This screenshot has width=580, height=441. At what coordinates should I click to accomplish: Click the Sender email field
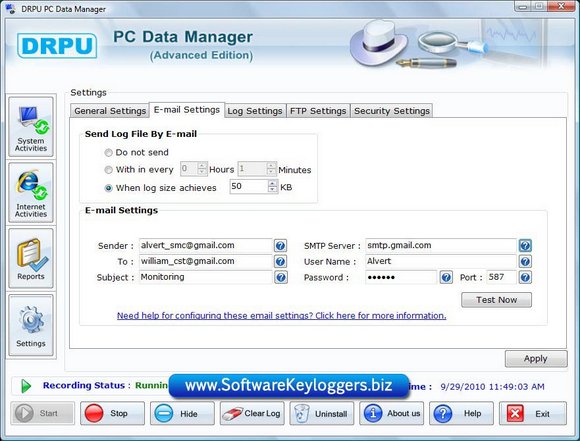coord(206,246)
